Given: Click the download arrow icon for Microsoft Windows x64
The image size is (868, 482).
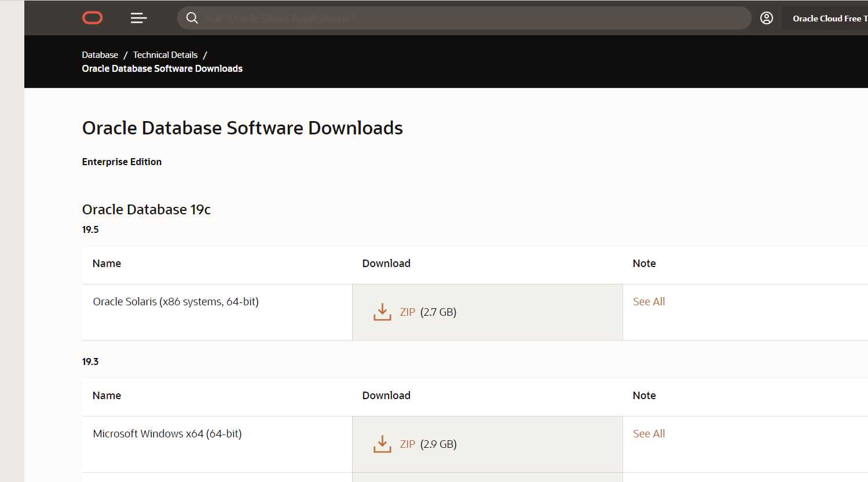Looking at the screenshot, I should point(382,444).
